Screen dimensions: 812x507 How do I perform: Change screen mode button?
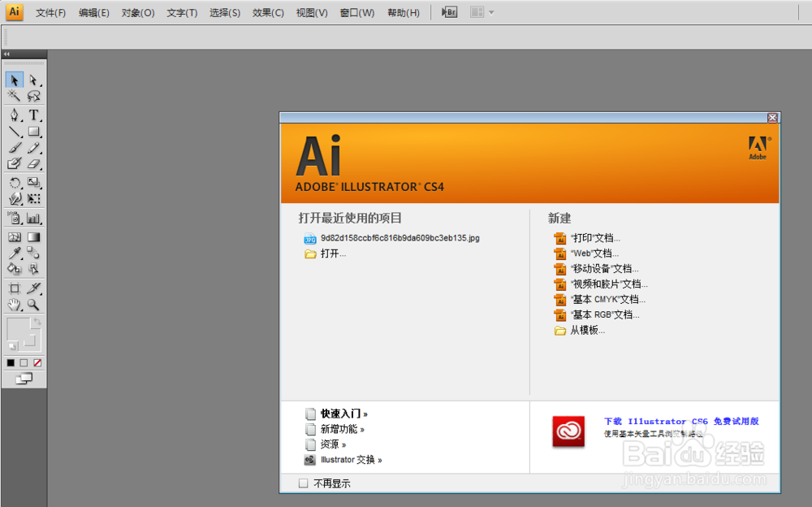tap(24, 379)
